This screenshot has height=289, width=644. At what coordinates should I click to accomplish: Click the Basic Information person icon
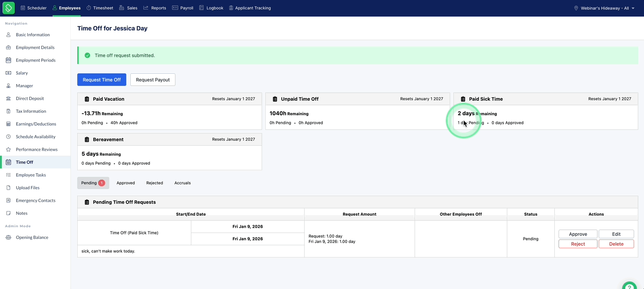click(x=8, y=34)
